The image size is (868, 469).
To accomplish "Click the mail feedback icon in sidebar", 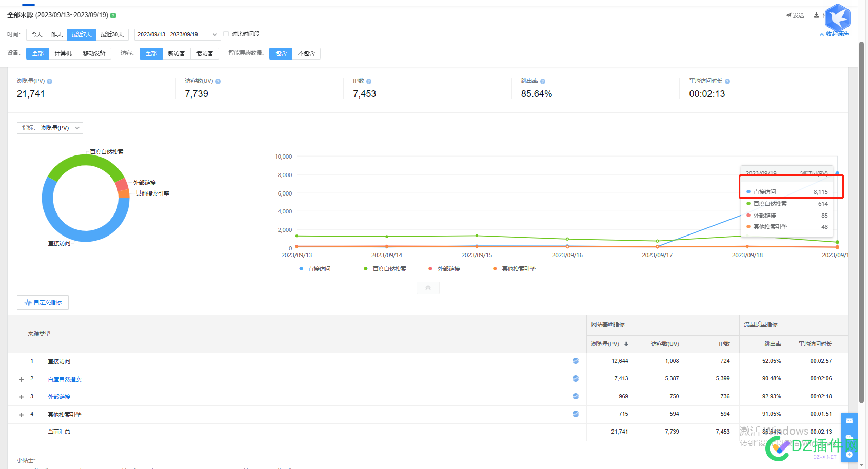I will pos(850,421).
